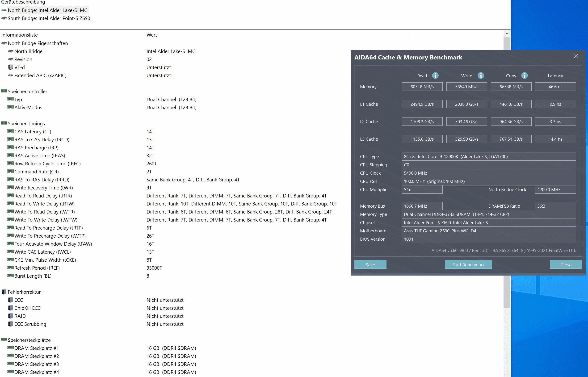The height and width of the screenshot is (377, 588).
Task: Click the Refresh Period (tREF) memory icon
Action: point(11,268)
